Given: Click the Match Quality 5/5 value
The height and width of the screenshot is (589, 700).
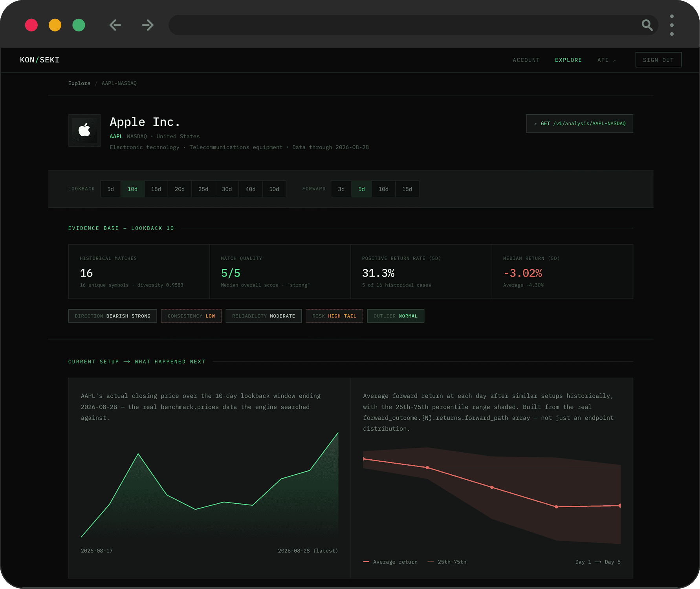Looking at the screenshot, I should click(231, 273).
